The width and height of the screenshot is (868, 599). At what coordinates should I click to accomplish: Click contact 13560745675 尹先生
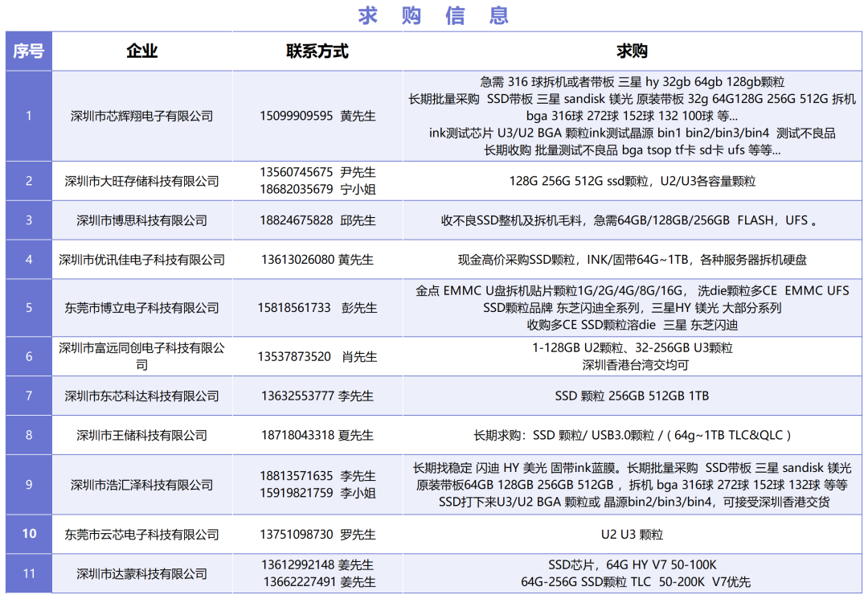coord(317,172)
